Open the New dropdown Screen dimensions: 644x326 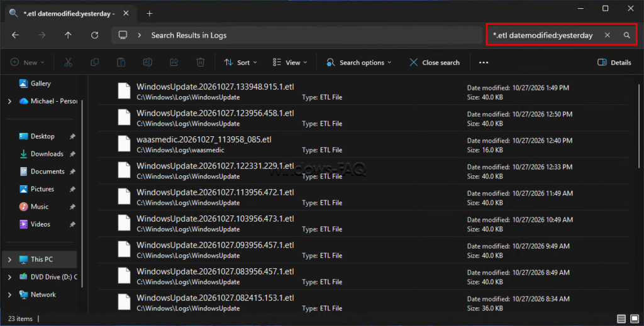coord(28,62)
